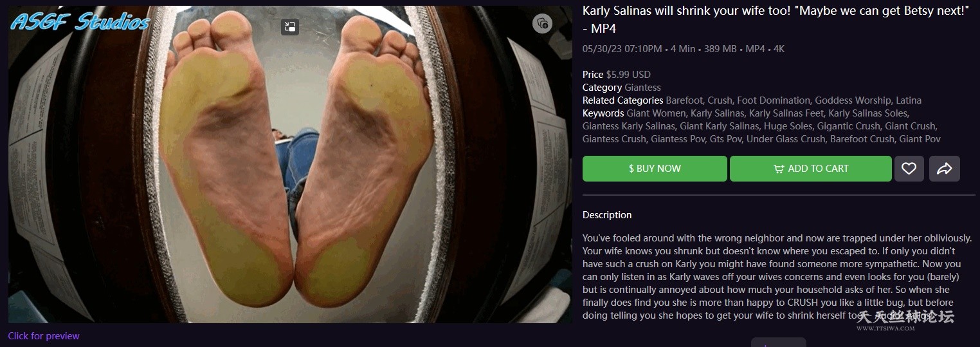Click the BUY NOW button
Image resolution: width=980 pixels, height=347 pixels.
tap(655, 169)
